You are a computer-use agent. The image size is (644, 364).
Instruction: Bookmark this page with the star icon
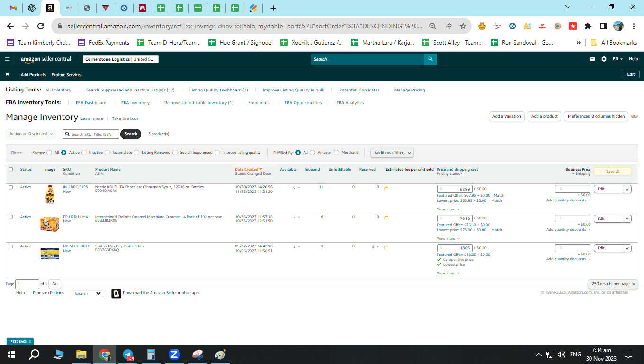pyautogui.click(x=463, y=26)
